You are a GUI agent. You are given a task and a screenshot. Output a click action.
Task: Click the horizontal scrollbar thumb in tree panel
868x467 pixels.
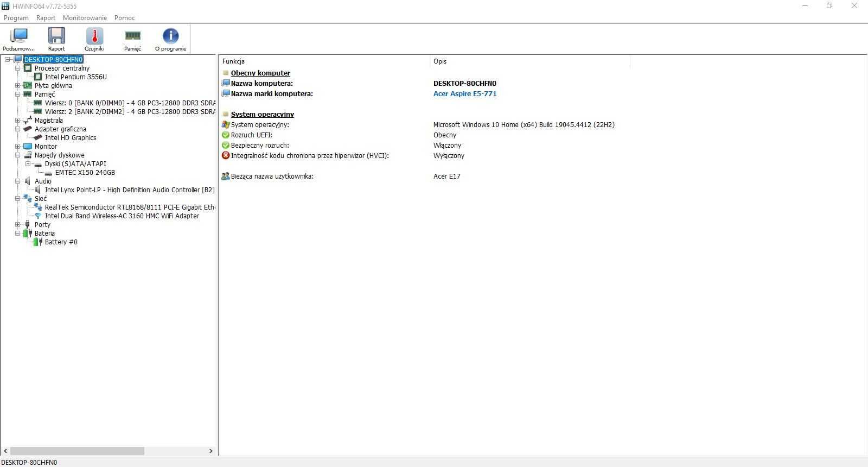pyautogui.click(x=78, y=451)
